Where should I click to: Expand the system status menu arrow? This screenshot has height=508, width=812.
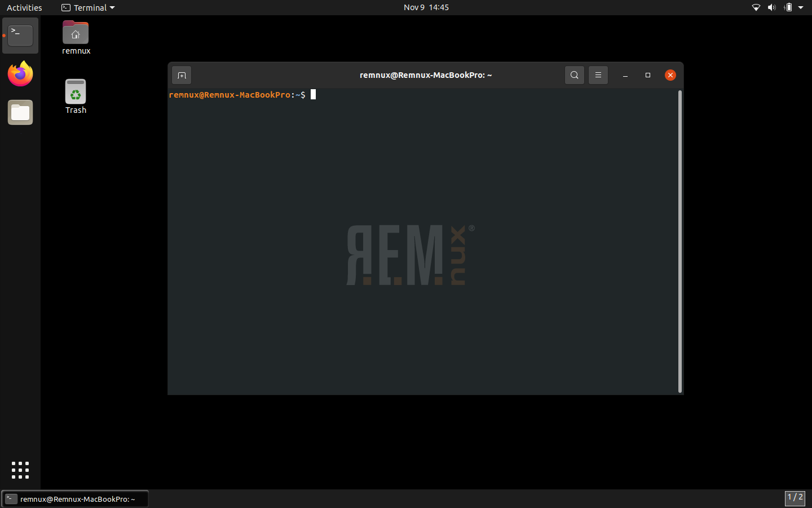click(x=801, y=7)
